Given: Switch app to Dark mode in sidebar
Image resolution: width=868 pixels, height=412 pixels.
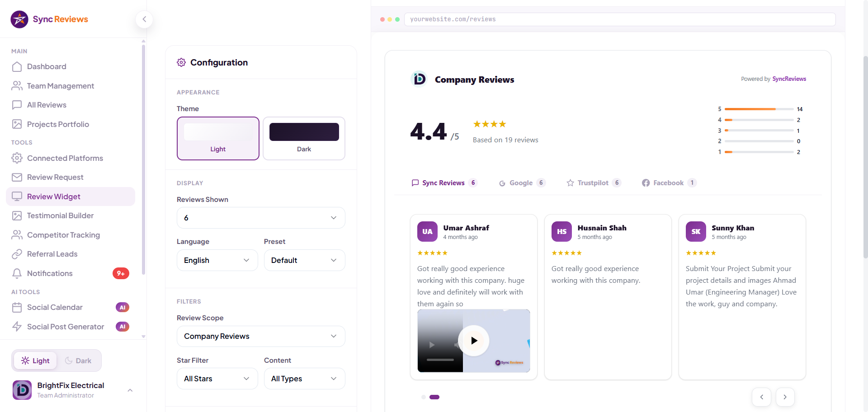Looking at the screenshot, I should pos(78,360).
